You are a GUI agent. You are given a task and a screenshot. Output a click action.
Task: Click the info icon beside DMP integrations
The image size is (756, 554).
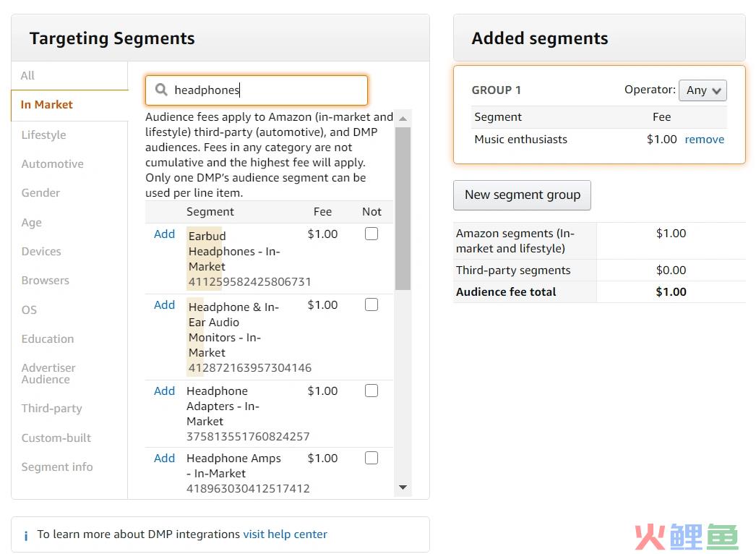[x=25, y=535]
